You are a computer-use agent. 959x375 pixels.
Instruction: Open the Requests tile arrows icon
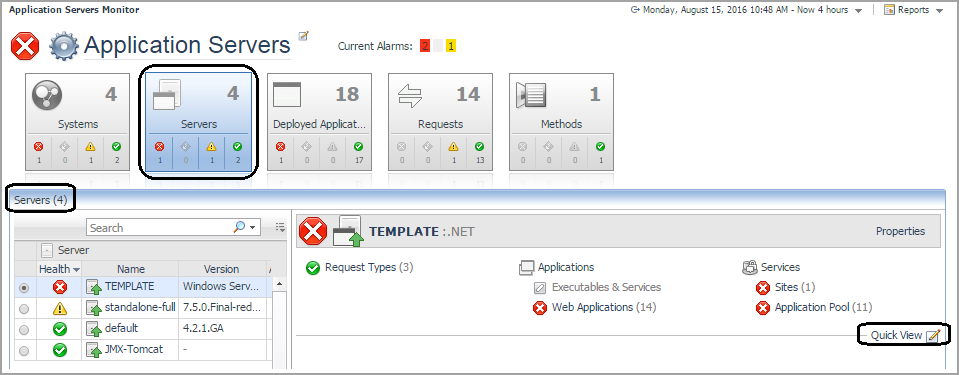(410, 95)
